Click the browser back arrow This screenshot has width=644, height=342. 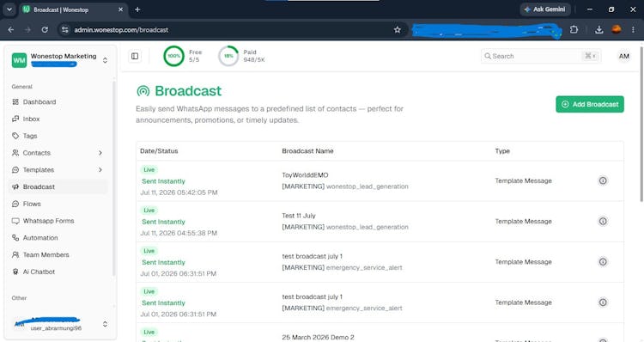point(10,29)
